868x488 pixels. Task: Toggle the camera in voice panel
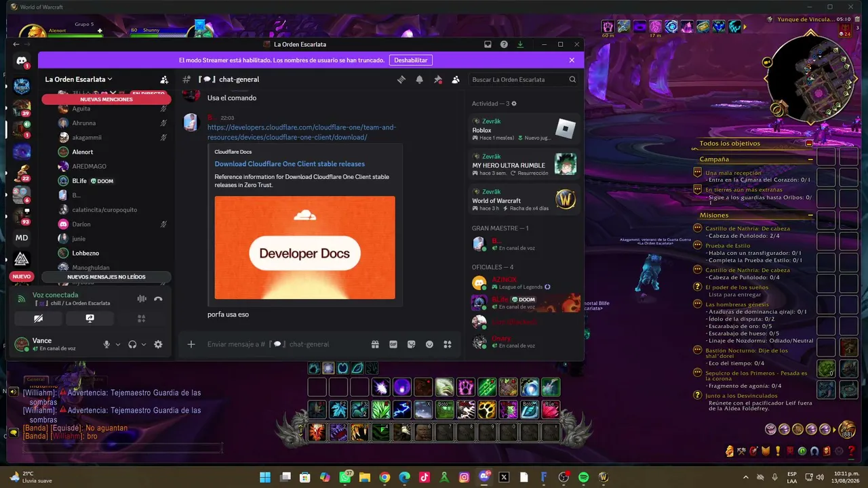pos(39,319)
